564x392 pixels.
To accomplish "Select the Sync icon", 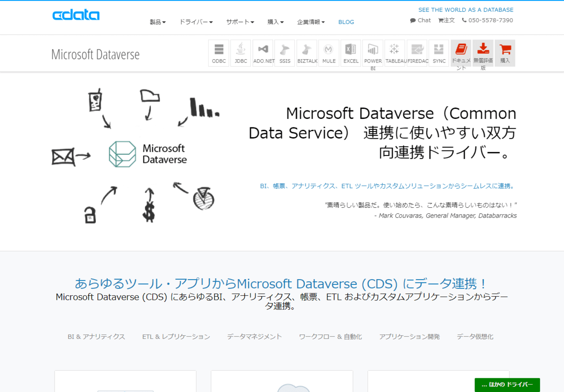I will tap(439, 53).
